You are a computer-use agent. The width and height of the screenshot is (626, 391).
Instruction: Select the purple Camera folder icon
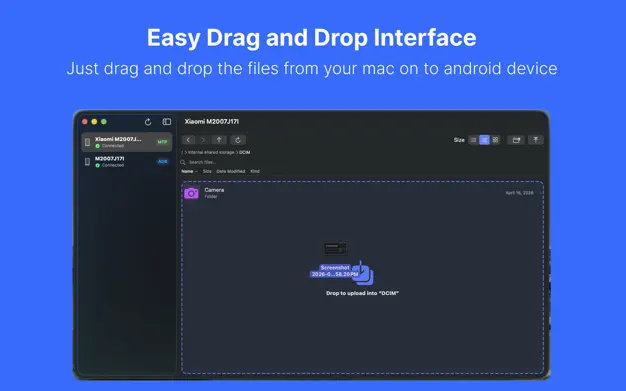[x=191, y=193]
